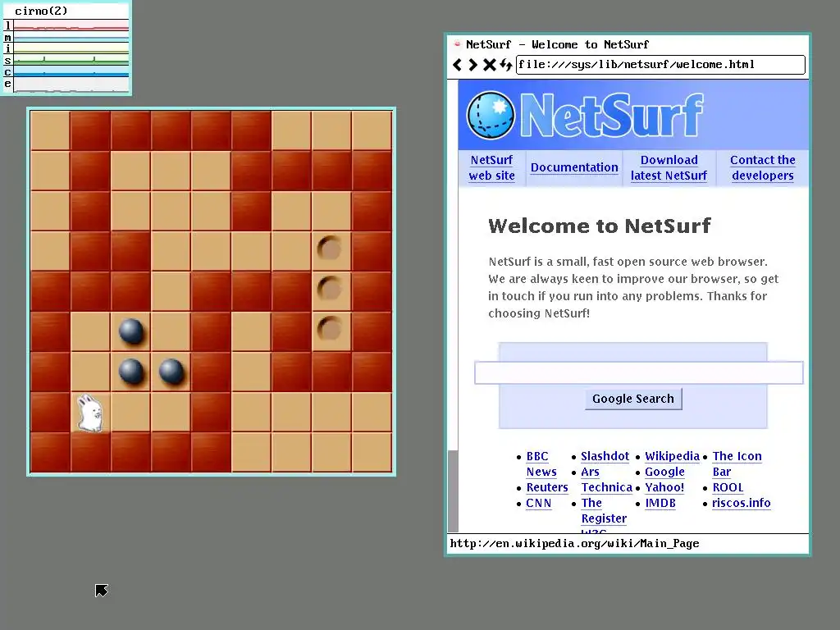Click the NetSurf stop loading X icon
This screenshot has height=630, width=840.
(x=489, y=65)
